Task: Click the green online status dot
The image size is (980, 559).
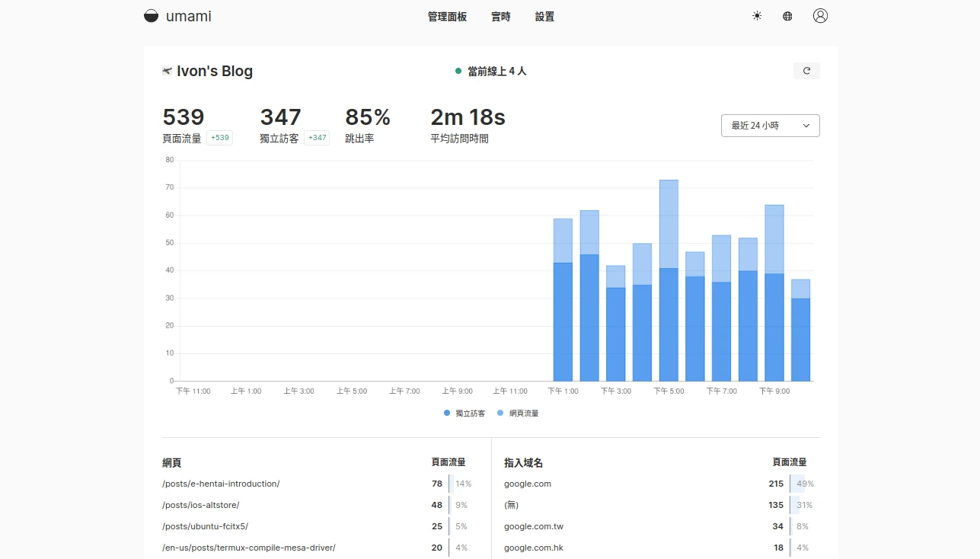Action: [x=458, y=71]
